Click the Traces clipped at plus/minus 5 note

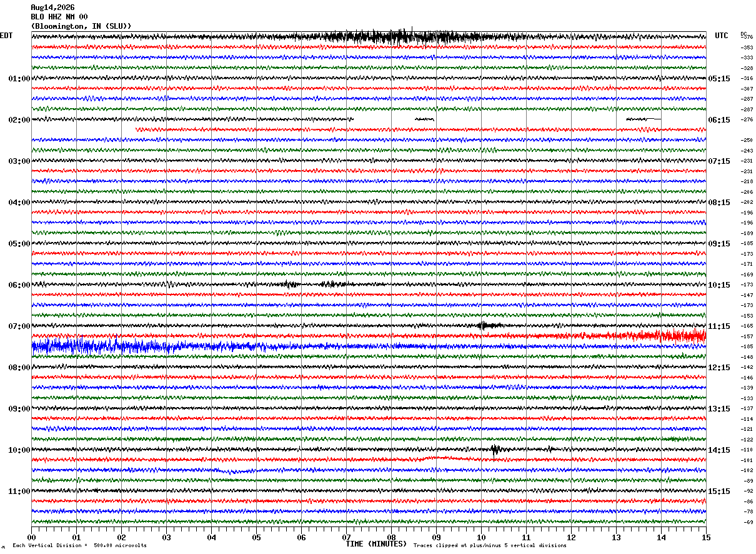[x=490, y=545]
